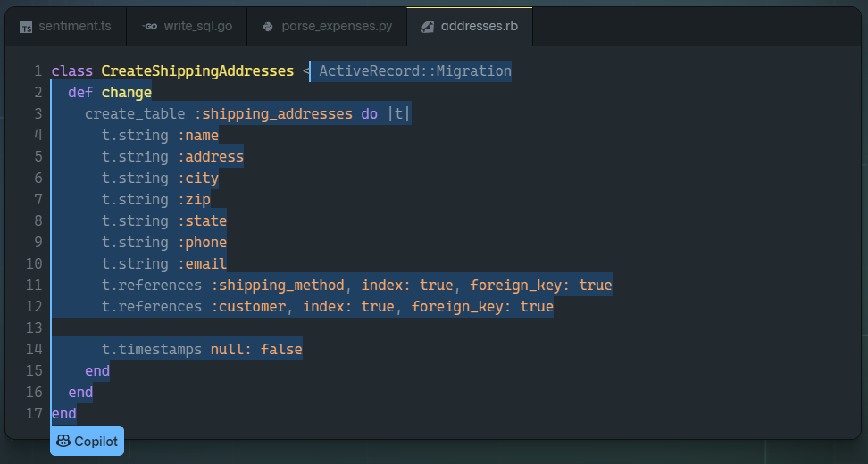The image size is (868, 464).
Task: Click the TypeScript icon on sentiment.ts tab
Action: tap(26, 27)
